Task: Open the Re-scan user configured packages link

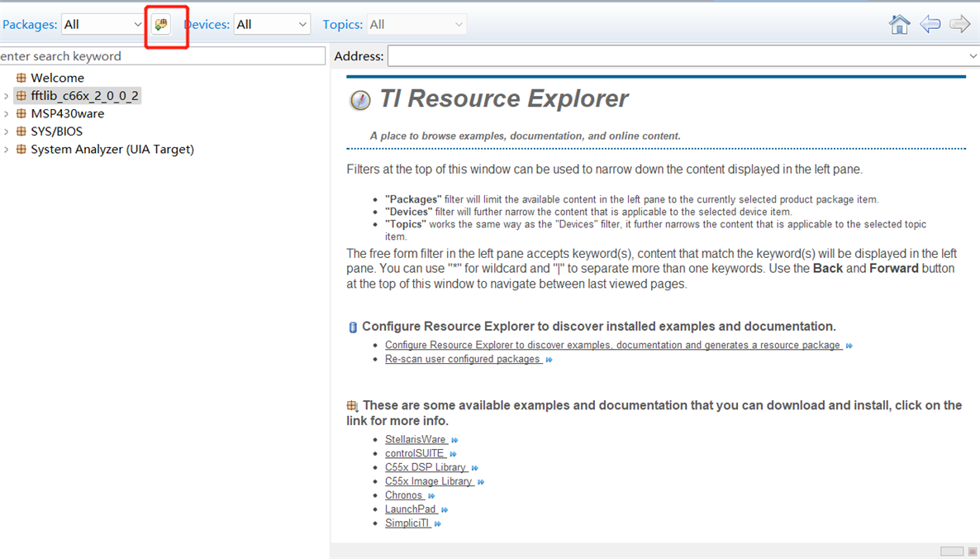Action: (463, 359)
